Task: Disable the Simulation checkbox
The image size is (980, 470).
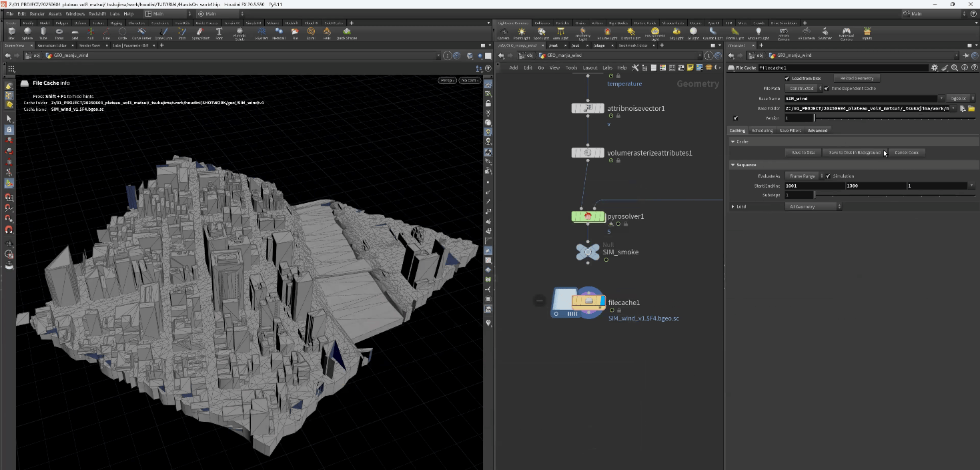Action: click(x=828, y=176)
